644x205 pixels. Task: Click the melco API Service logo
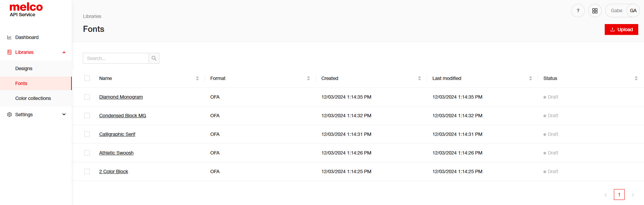click(26, 10)
